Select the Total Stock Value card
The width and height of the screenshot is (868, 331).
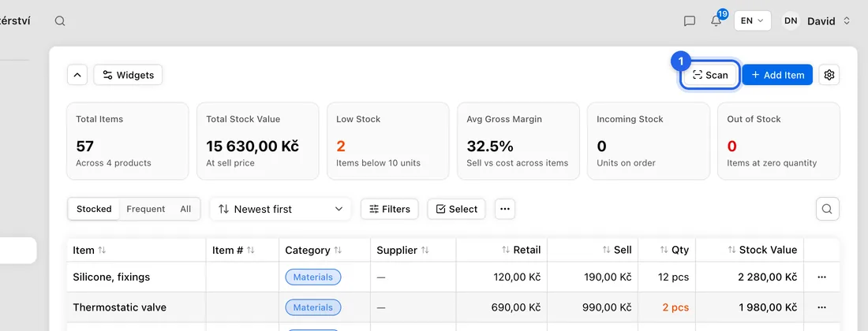[258, 141]
